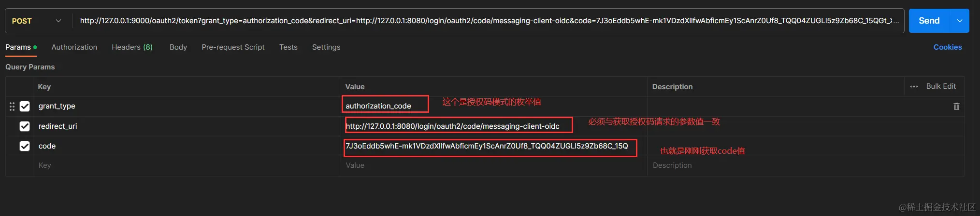Image resolution: width=980 pixels, height=216 pixels.
Task: Toggle the code parameter checkbox
Action: coord(25,146)
